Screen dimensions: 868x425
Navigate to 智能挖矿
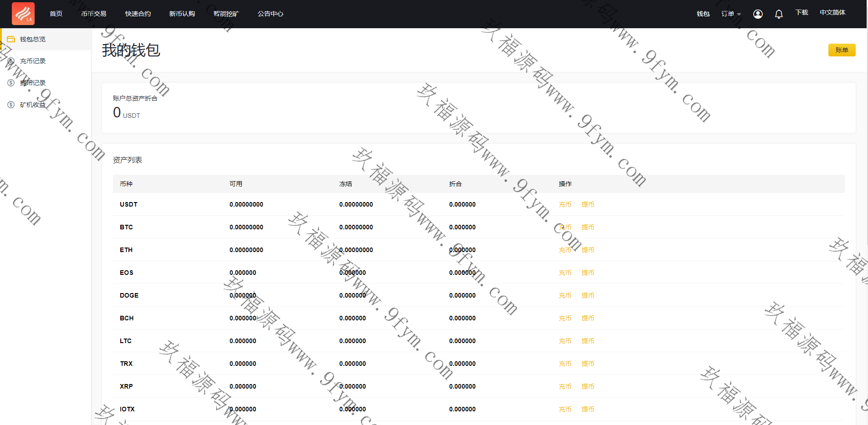click(226, 14)
